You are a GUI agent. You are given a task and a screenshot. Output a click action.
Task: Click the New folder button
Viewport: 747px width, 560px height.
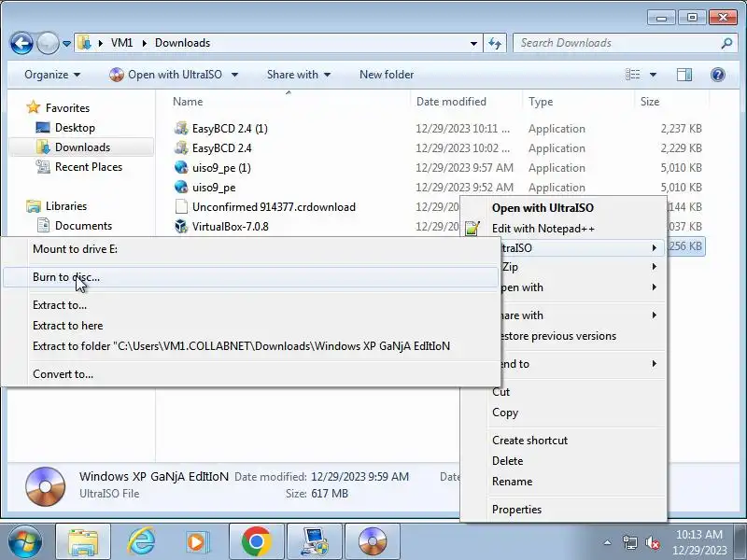(387, 75)
